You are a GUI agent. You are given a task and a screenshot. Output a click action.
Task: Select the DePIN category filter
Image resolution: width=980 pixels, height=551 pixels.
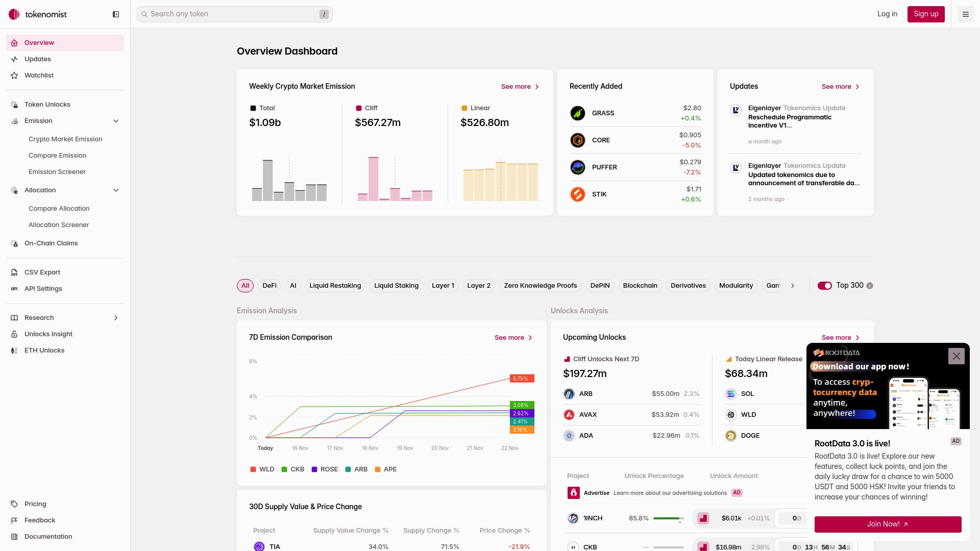(x=600, y=286)
